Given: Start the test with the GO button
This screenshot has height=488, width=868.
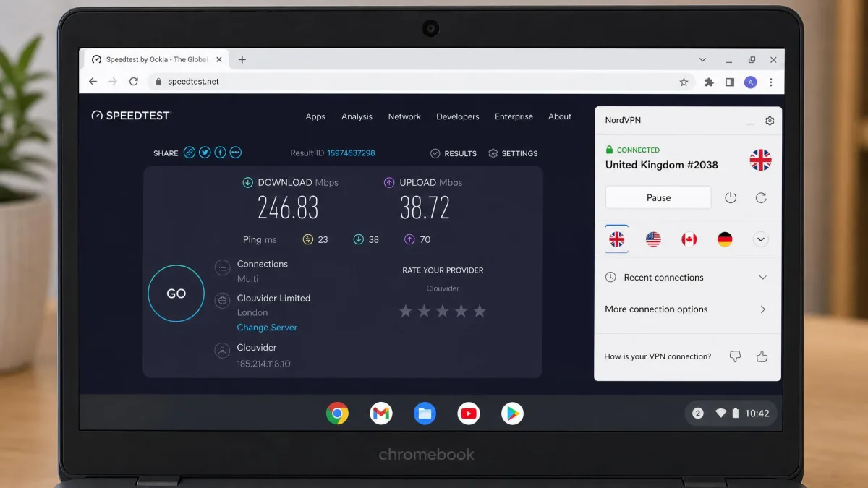Looking at the screenshot, I should (176, 294).
